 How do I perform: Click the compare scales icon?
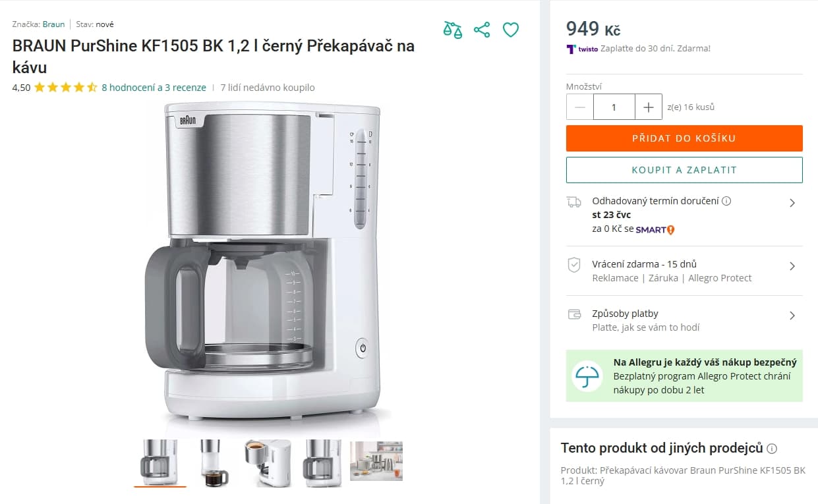pos(452,30)
